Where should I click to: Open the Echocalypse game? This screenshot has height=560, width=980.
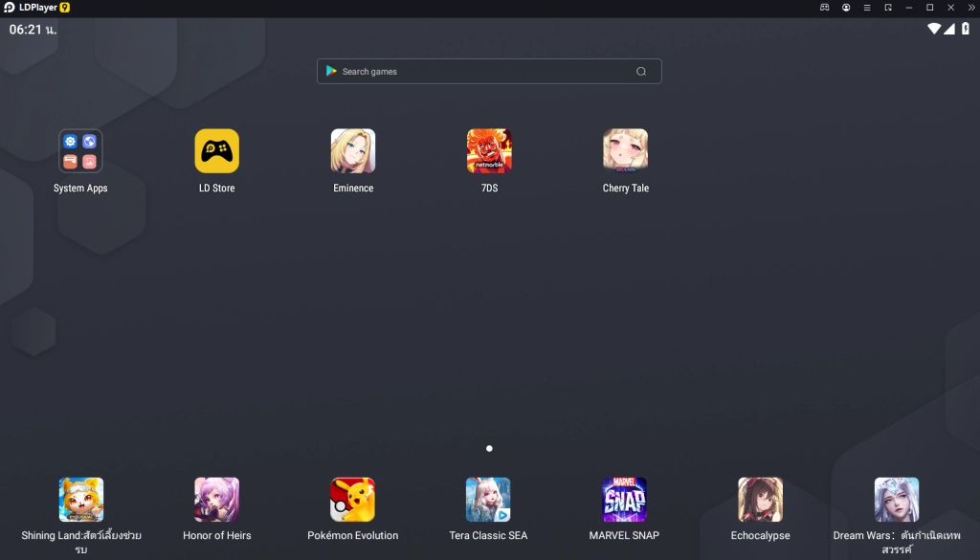coord(761,499)
